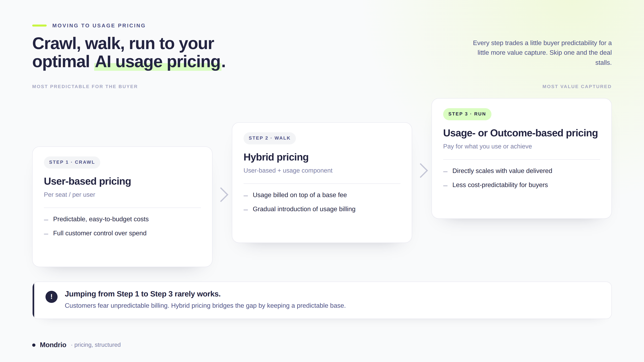Click the dash bullet before 'Predictable, easy-to-budget costs'
Viewport: 644px width, 362px height.
tap(46, 220)
